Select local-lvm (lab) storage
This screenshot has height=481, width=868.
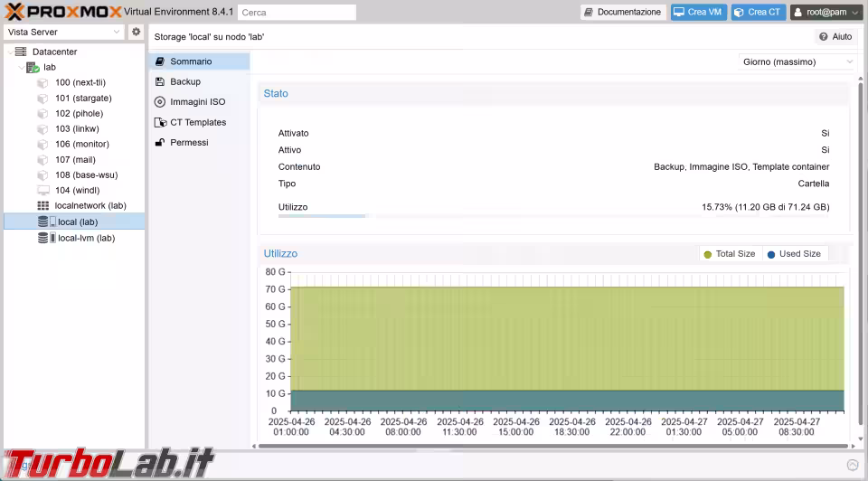87,238
